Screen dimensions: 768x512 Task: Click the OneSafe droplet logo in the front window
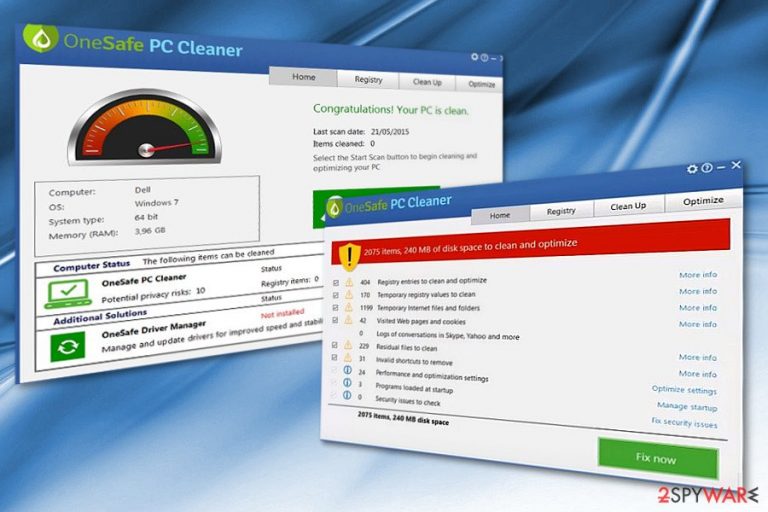coord(335,209)
